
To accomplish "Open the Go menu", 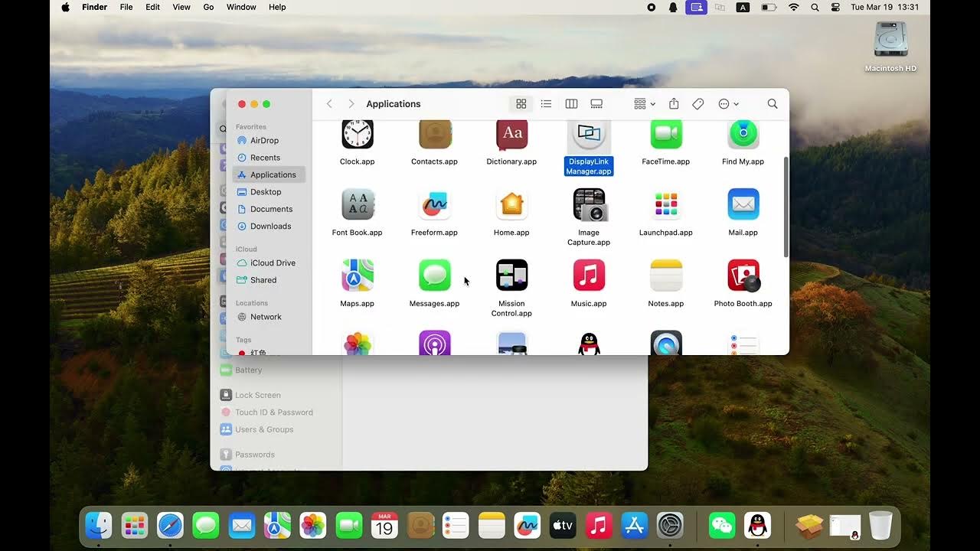I will 208,7.
